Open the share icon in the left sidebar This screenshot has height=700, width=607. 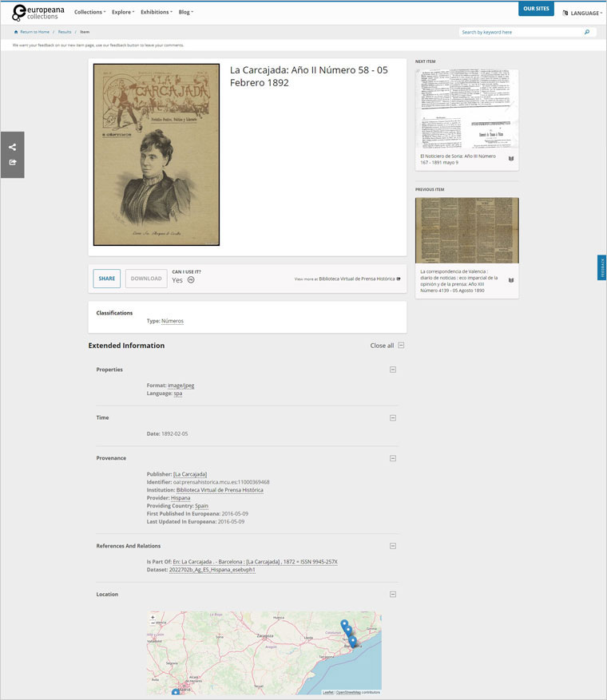pos(13,147)
